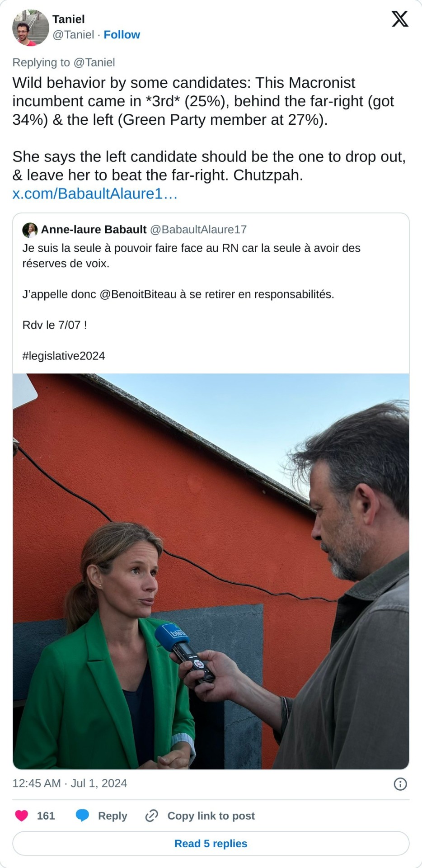Click the @BabaultAlaure17 handle in quoted tweet

pos(198,230)
